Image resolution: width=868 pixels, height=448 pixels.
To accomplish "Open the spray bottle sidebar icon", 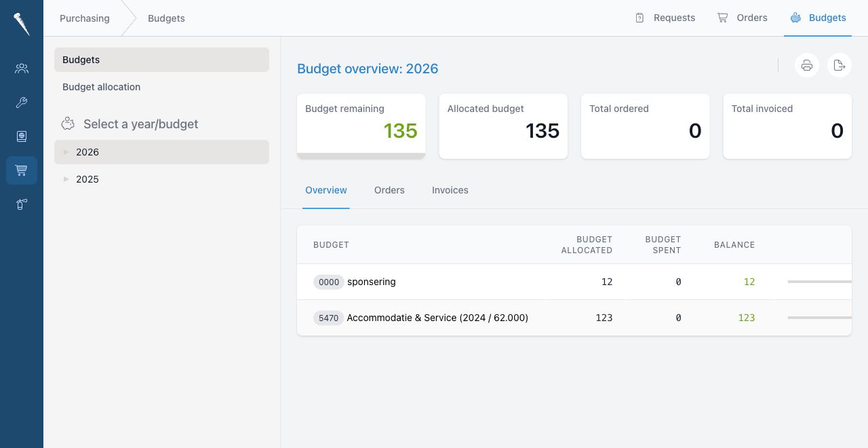I will click(x=22, y=204).
